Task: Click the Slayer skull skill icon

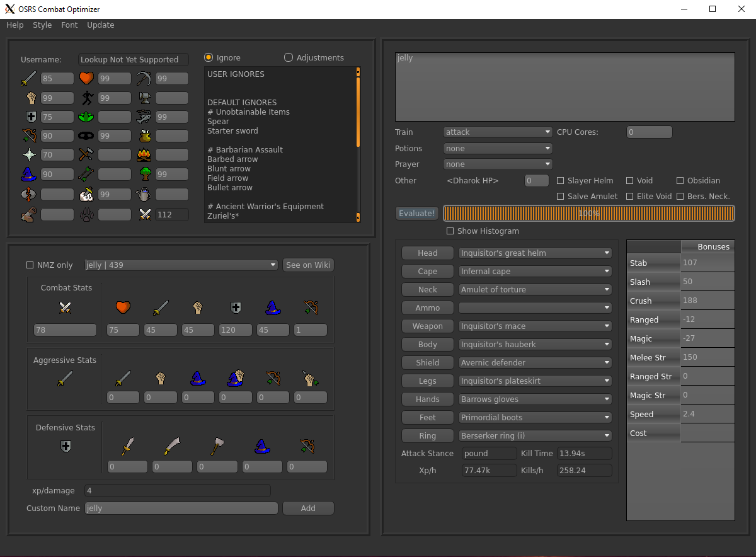Action: (86, 195)
